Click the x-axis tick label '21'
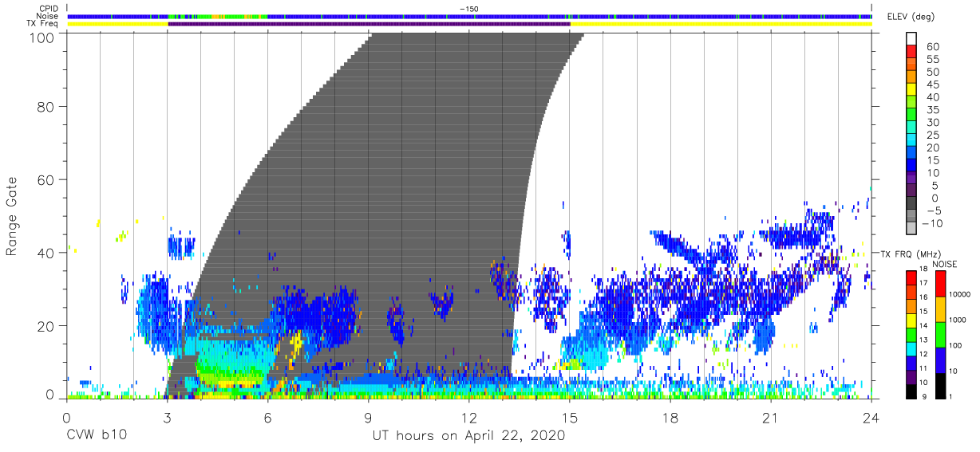980x452 pixels. click(771, 418)
